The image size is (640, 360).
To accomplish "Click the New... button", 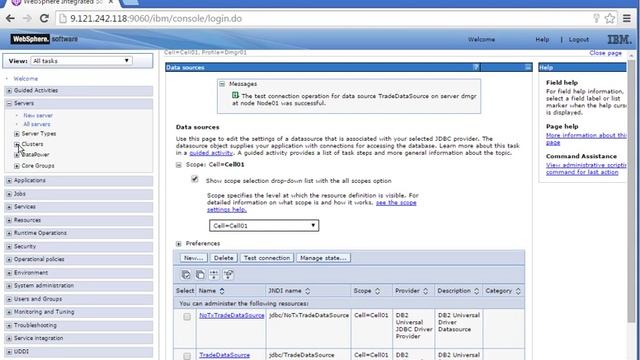I will (193, 258).
